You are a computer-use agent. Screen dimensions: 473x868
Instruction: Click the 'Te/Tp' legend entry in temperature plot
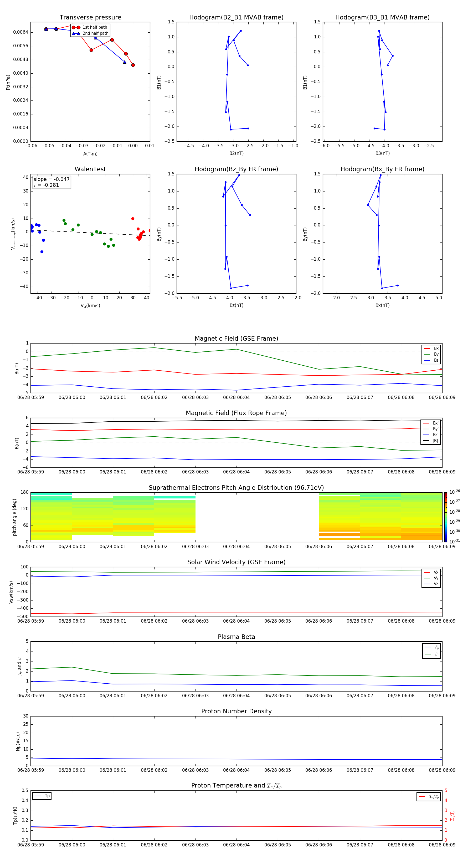coord(429,796)
